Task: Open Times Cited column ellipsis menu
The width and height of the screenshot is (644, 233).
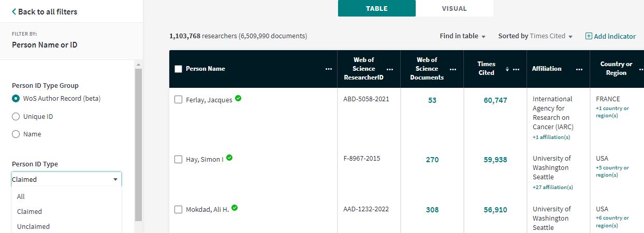Action: coord(516,69)
